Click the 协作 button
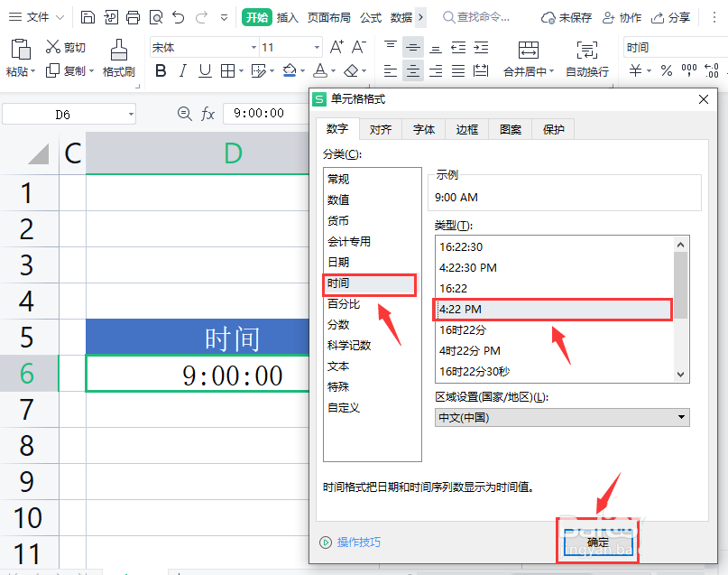The width and height of the screenshot is (728, 575). point(622,18)
